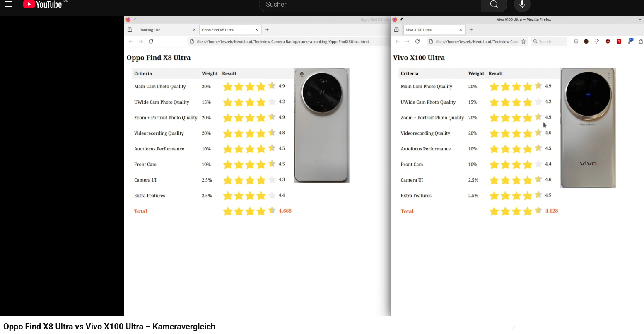
Task: Go forward in the Vivo window
Action: pyautogui.click(x=408, y=41)
